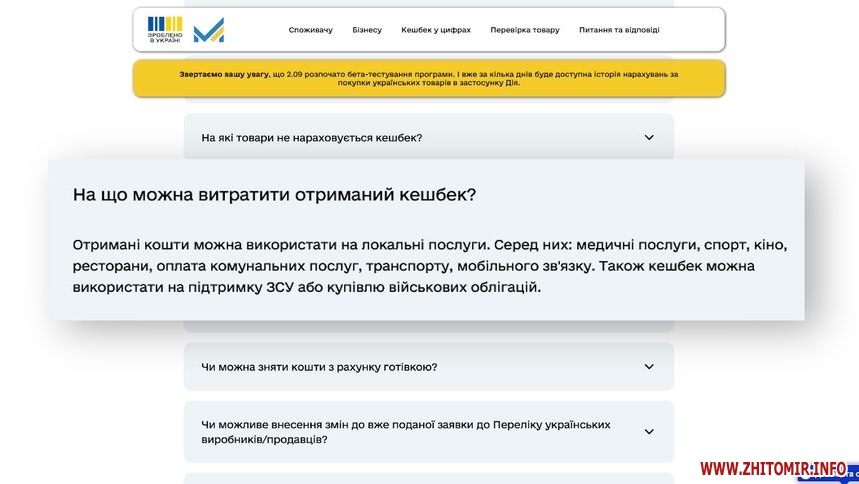Click the partially visible FAQ item at page bottom
Viewport: 859px width, 484px height.
pyautogui.click(x=428, y=479)
